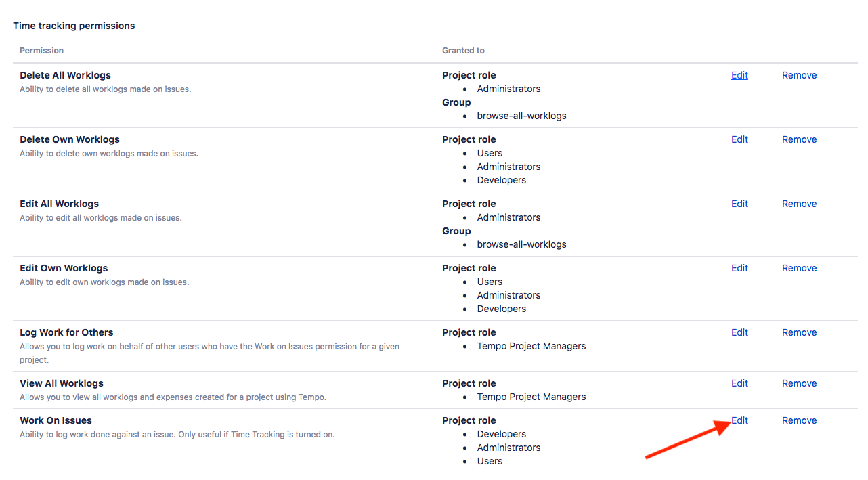Remove the Edit All Worklogs permission
Image resolution: width=868 pixels, height=480 pixels.
(x=799, y=204)
